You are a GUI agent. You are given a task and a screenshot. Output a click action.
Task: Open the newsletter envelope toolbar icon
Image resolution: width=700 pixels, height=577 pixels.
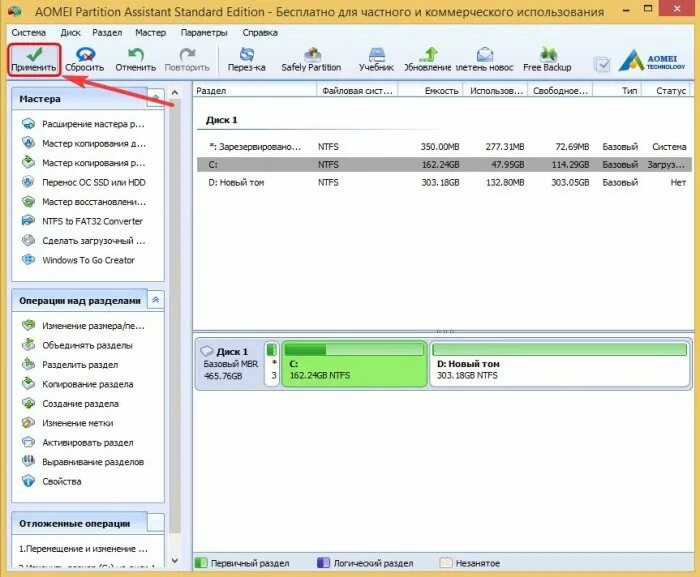[x=484, y=60]
